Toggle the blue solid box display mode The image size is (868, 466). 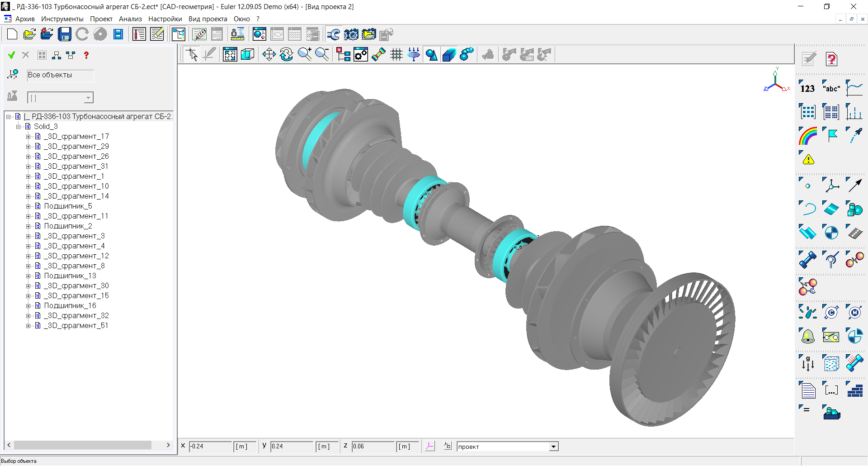point(449,55)
